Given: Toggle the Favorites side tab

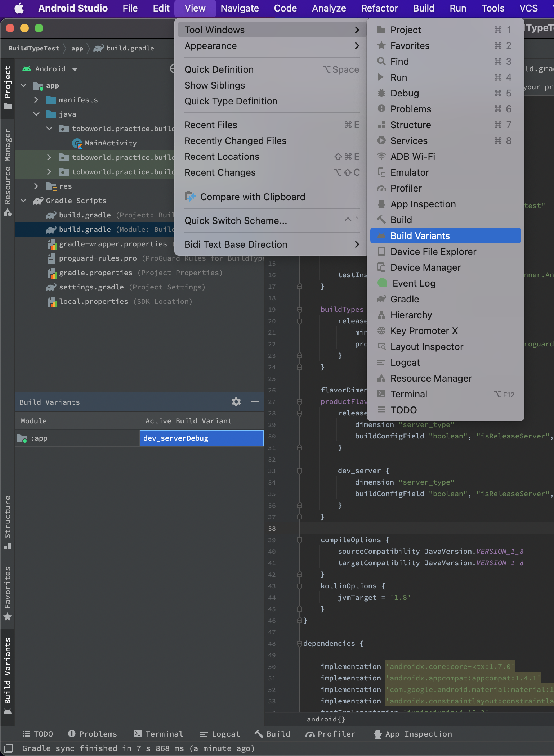Looking at the screenshot, I should (8, 593).
